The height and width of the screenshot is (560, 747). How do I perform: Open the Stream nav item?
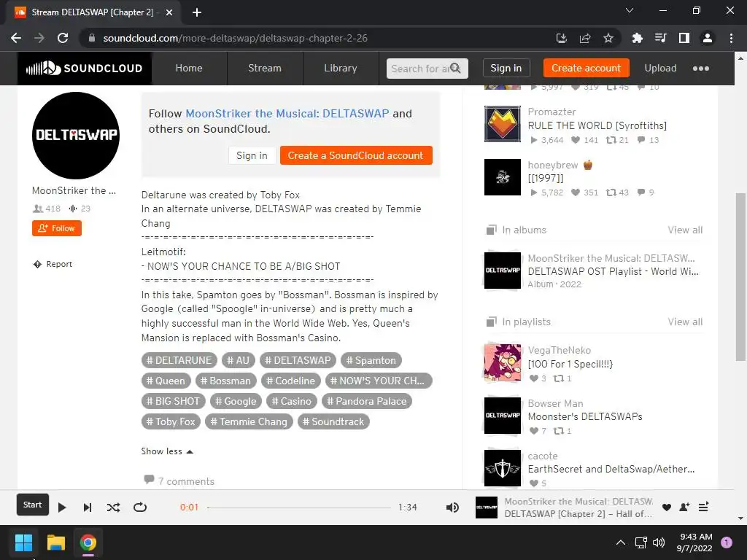pyautogui.click(x=264, y=68)
